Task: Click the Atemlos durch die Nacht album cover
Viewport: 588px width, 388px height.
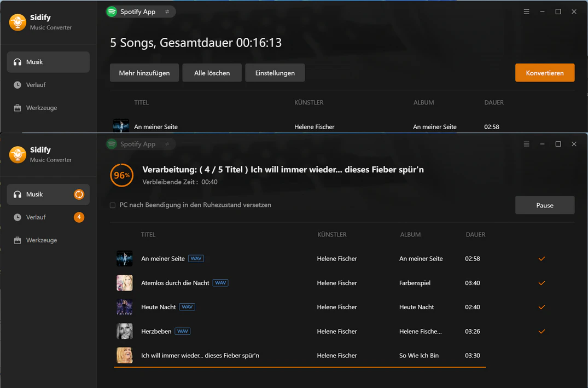Action: point(125,283)
